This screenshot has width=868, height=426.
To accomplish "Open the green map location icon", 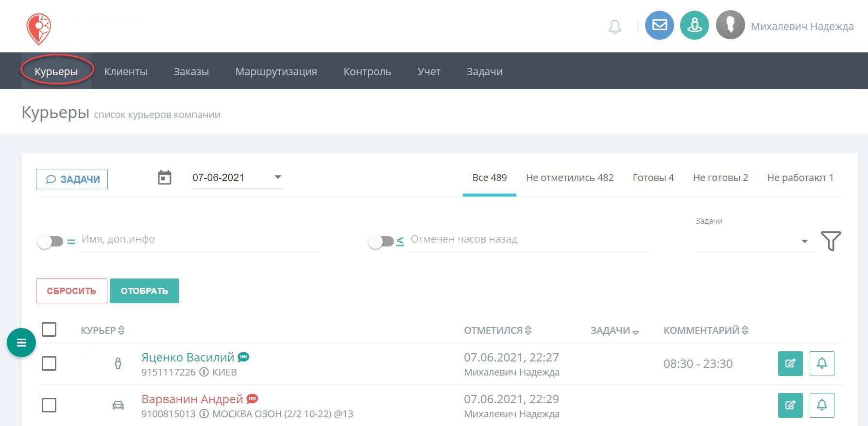I will coord(695,25).
